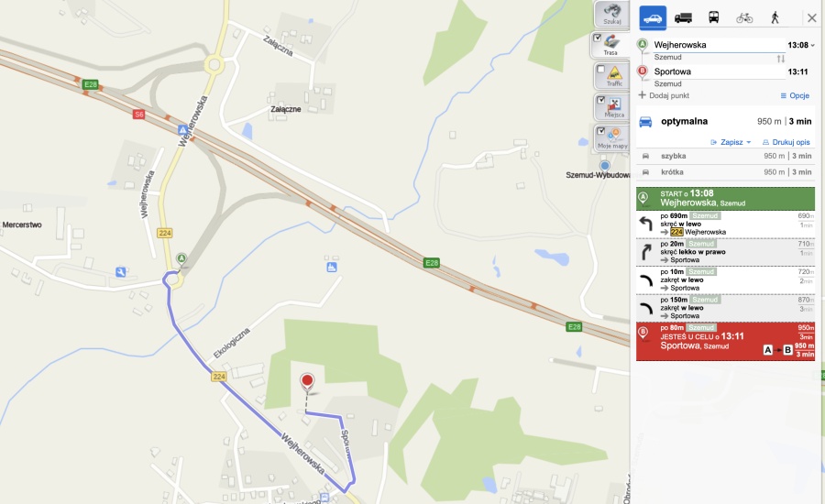Add a waypoint with Dodaj punkt
Screen dimensions: 825x504
tap(664, 95)
